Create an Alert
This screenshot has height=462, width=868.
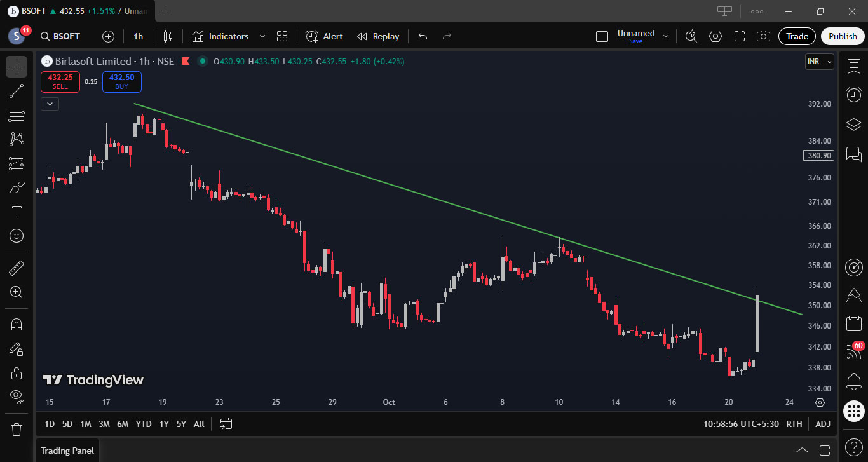324,36
